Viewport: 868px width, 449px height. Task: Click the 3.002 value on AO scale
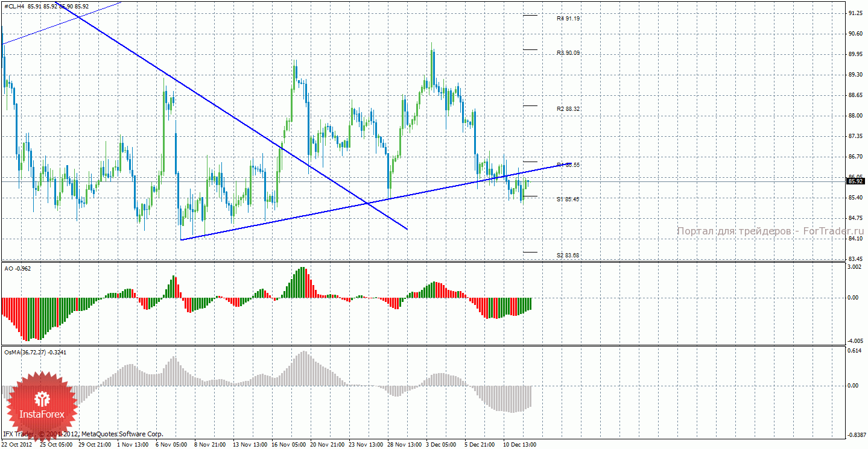click(x=855, y=267)
